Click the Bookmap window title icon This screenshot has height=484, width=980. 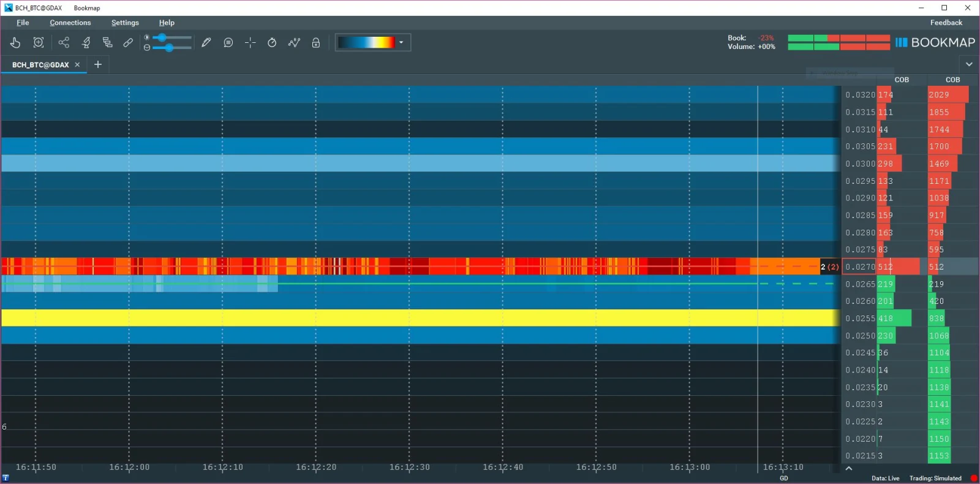click(8, 8)
